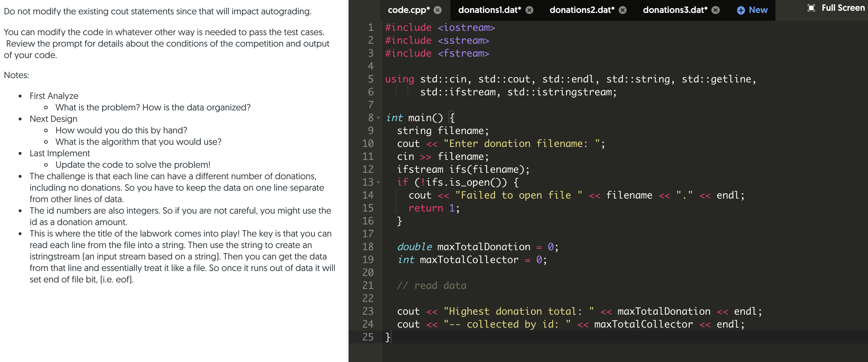
Task: Close the code.cpp tab
Action: click(437, 10)
